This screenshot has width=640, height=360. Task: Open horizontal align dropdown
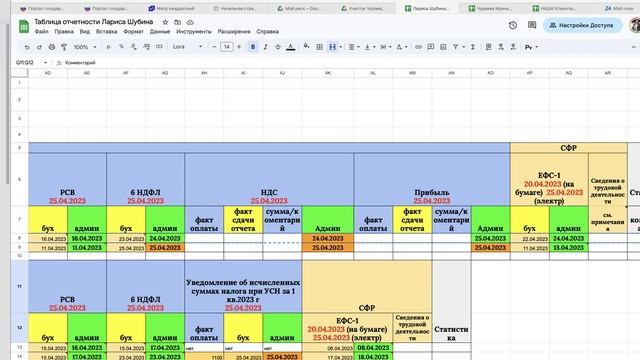353,47
